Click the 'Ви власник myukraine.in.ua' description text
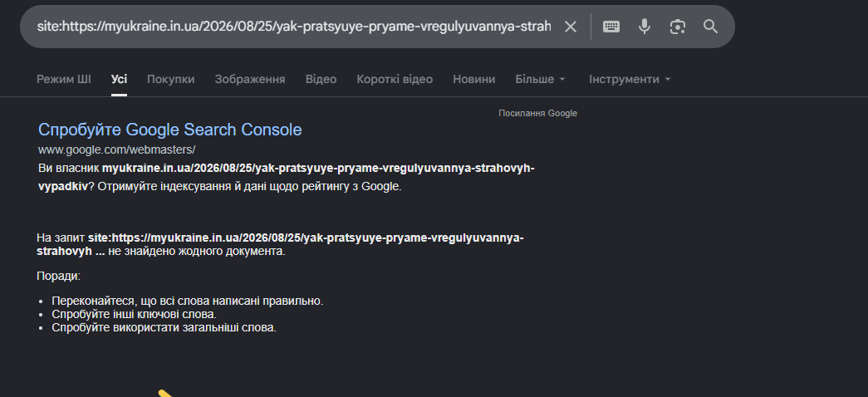868x397 pixels. (x=287, y=177)
